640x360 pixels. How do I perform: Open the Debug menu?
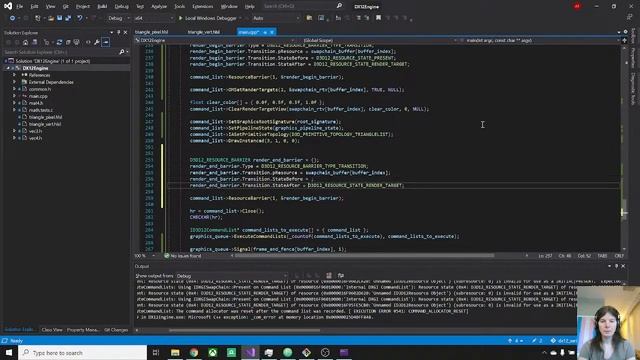[121, 7]
